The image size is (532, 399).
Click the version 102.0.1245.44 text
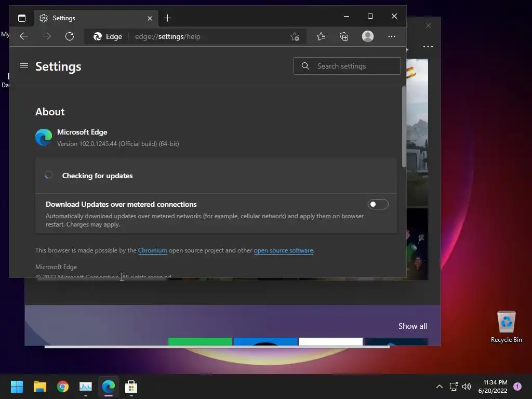pyautogui.click(x=118, y=144)
